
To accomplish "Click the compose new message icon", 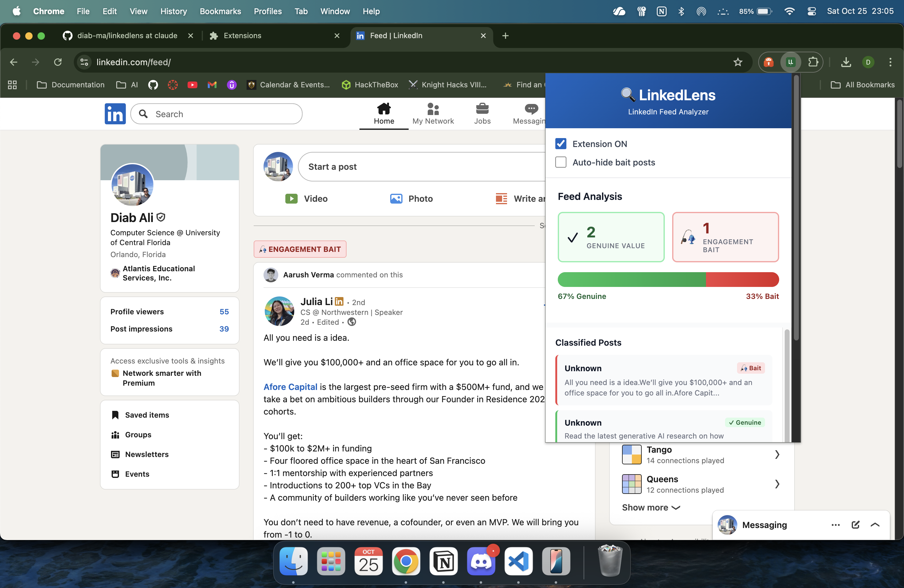I will click(855, 525).
